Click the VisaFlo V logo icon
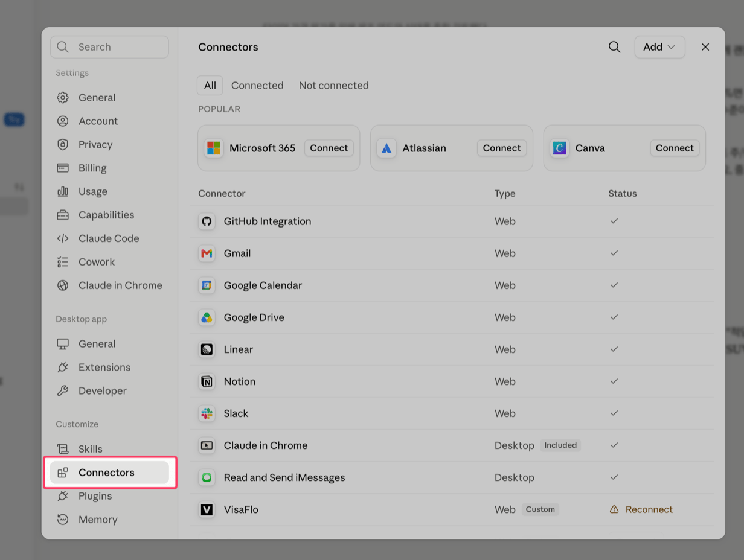744x560 pixels. pyautogui.click(x=207, y=509)
